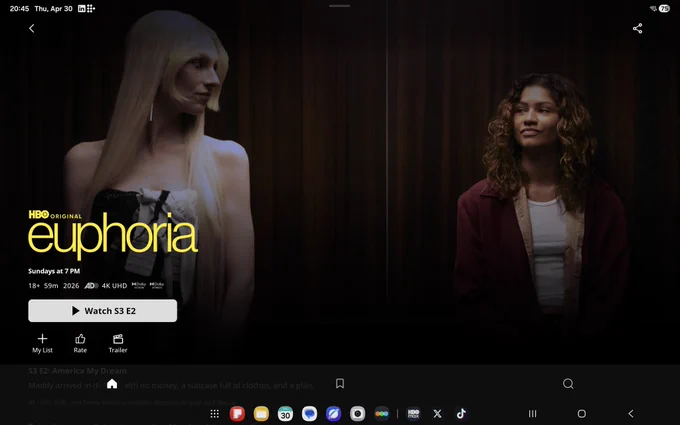The width and height of the screenshot is (680, 425).
Task: Tap the '2026' release year
Action: coord(71,286)
